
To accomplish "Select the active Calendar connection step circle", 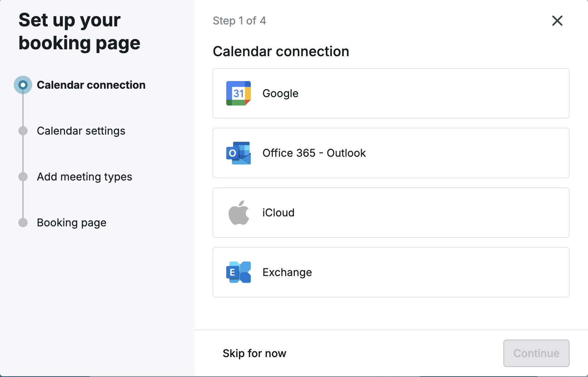I will click(23, 85).
